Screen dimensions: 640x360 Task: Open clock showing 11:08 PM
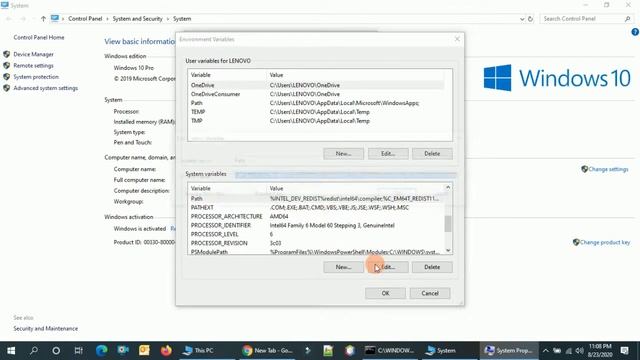click(600, 350)
